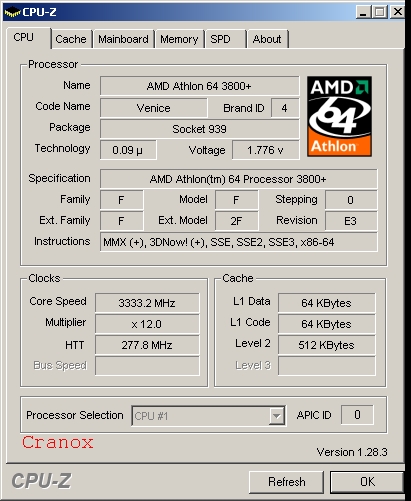Open the Memory tab
The height and width of the screenshot is (501, 411).
pyautogui.click(x=179, y=39)
